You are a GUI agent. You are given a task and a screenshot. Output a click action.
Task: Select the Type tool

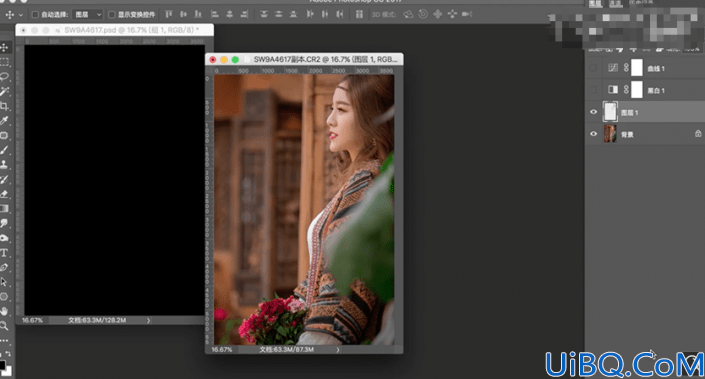[x=4, y=253]
